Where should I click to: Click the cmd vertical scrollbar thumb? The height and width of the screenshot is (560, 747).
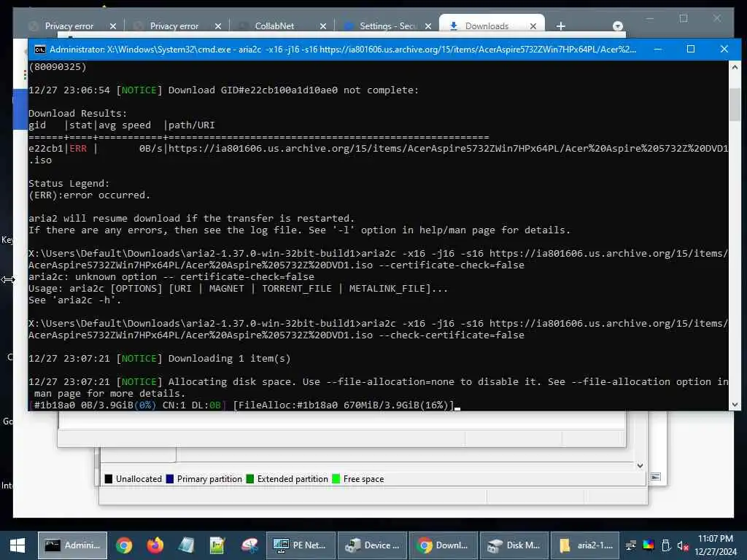[x=735, y=104]
